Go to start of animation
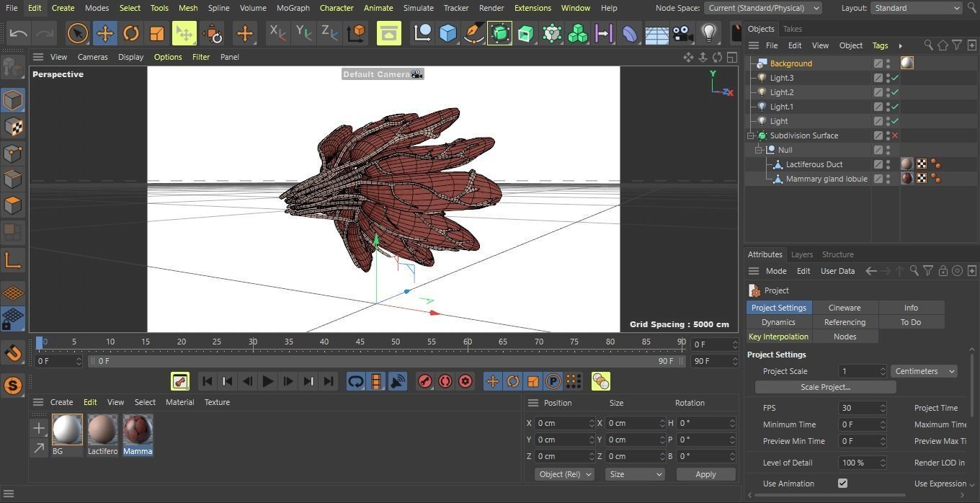This screenshot has width=980, height=503. [207, 381]
